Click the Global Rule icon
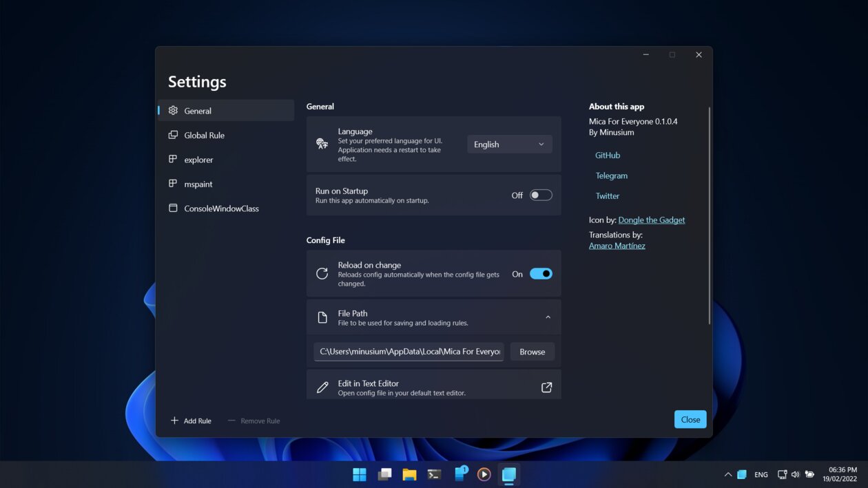 173,135
